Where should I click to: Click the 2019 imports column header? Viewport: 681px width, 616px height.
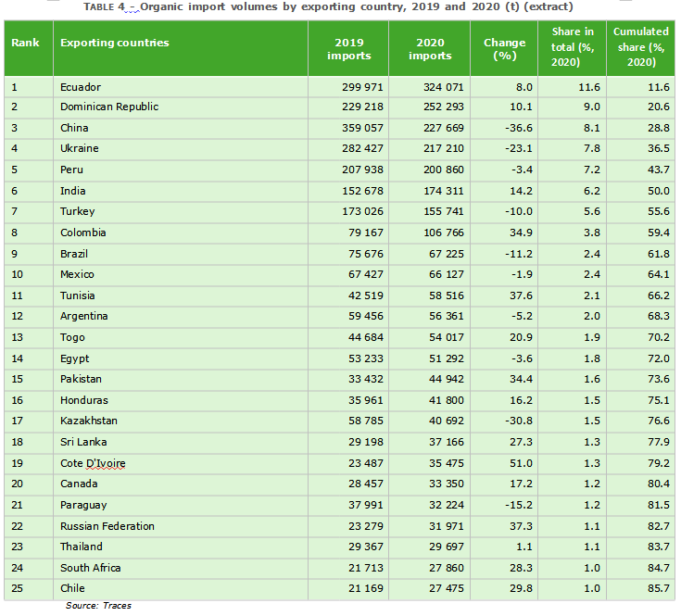pyautogui.click(x=348, y=48)
